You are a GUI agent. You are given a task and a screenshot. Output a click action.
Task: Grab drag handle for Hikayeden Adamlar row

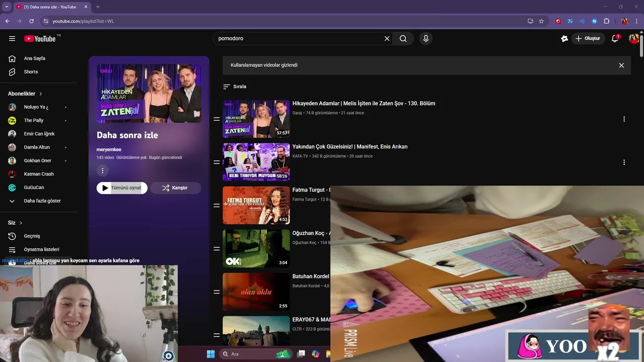click(x=216, y=119)
